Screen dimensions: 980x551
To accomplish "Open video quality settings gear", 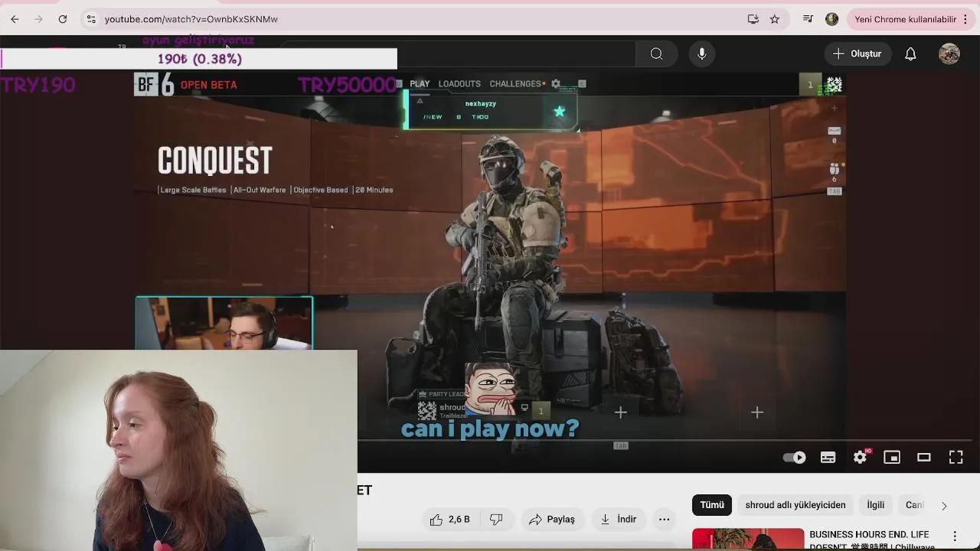I will (x=861, y=458).
